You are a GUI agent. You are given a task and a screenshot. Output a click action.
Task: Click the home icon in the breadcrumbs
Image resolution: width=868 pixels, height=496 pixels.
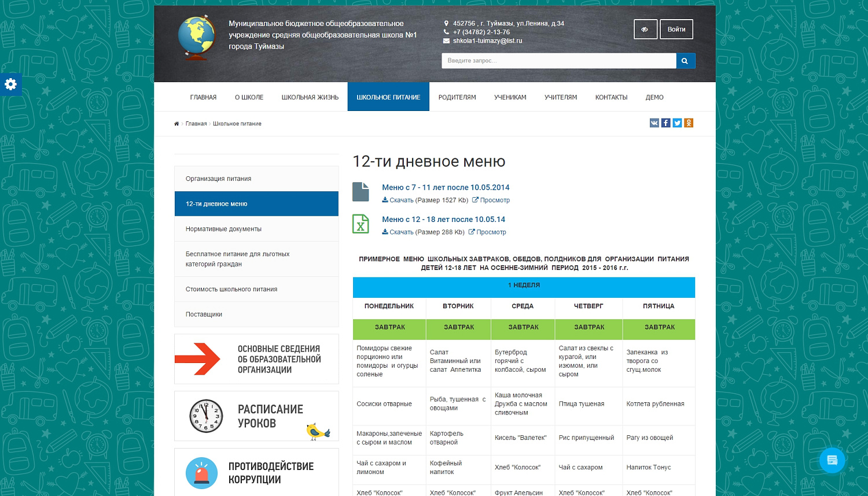(x=176, y=123)
